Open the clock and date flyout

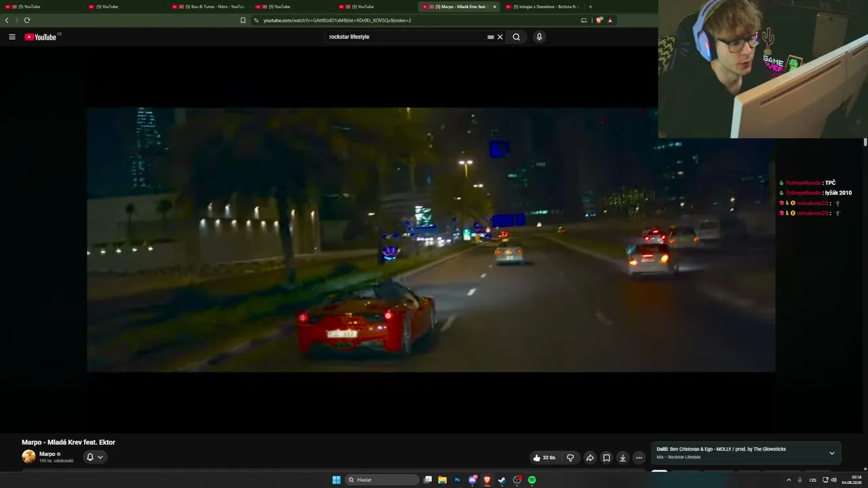point(852,480)
